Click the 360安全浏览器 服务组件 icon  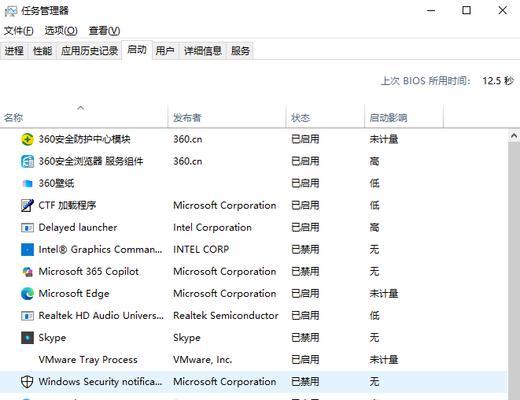27,161
